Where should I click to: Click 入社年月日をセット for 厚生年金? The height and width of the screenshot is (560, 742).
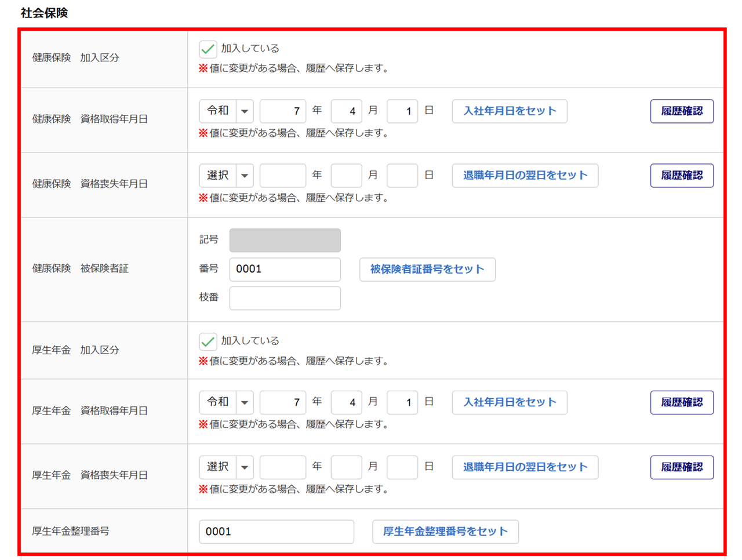pos(509,402)
